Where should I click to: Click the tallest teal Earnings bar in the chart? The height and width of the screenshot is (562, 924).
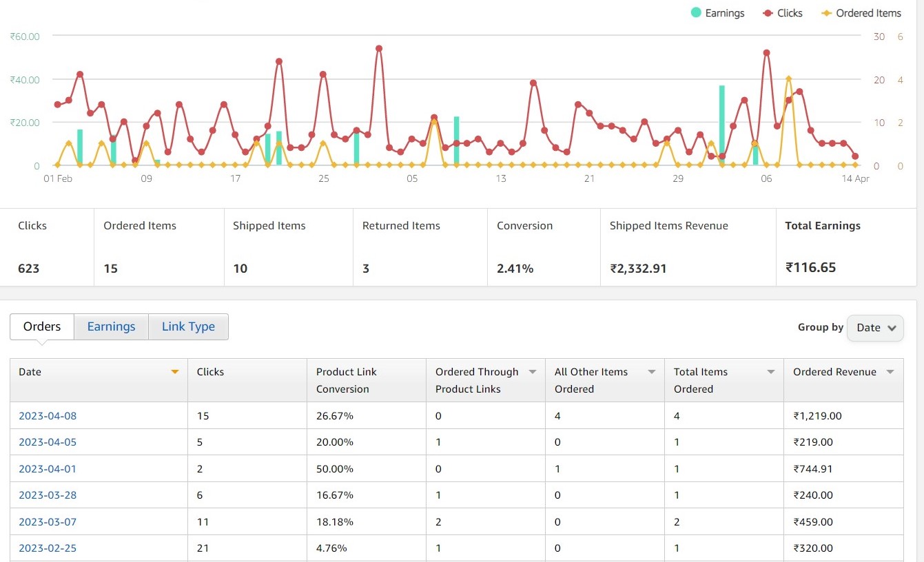coord(721,124)
